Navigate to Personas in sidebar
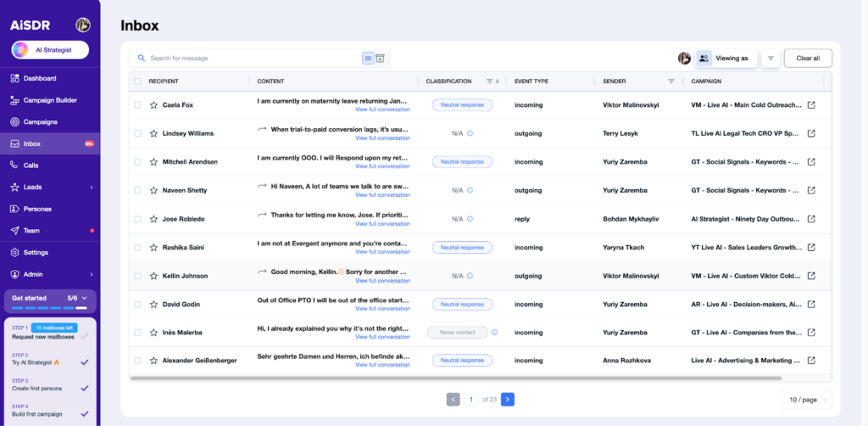The width and height of the screenshot is (868, 426). (37, 209)
